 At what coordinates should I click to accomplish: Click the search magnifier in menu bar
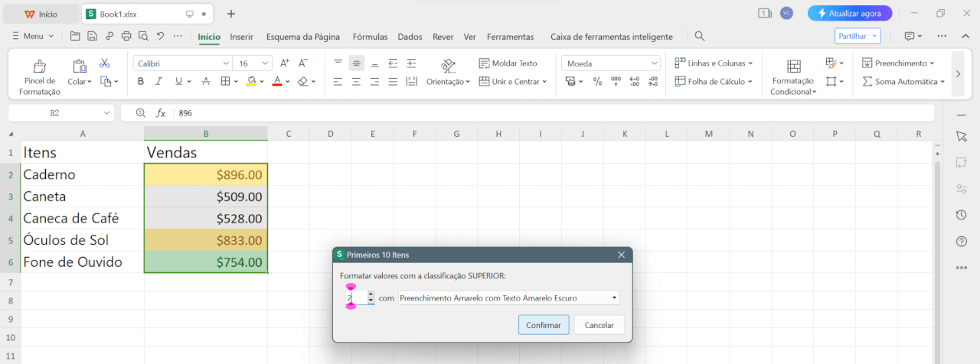pyautogui.click(x=699, y=36)
